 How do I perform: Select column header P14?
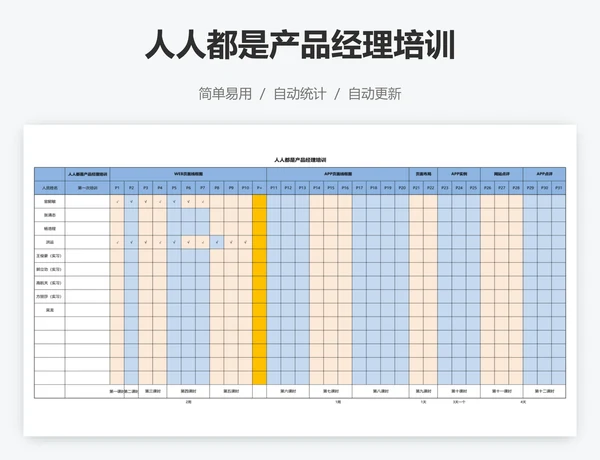pos(316,188)
